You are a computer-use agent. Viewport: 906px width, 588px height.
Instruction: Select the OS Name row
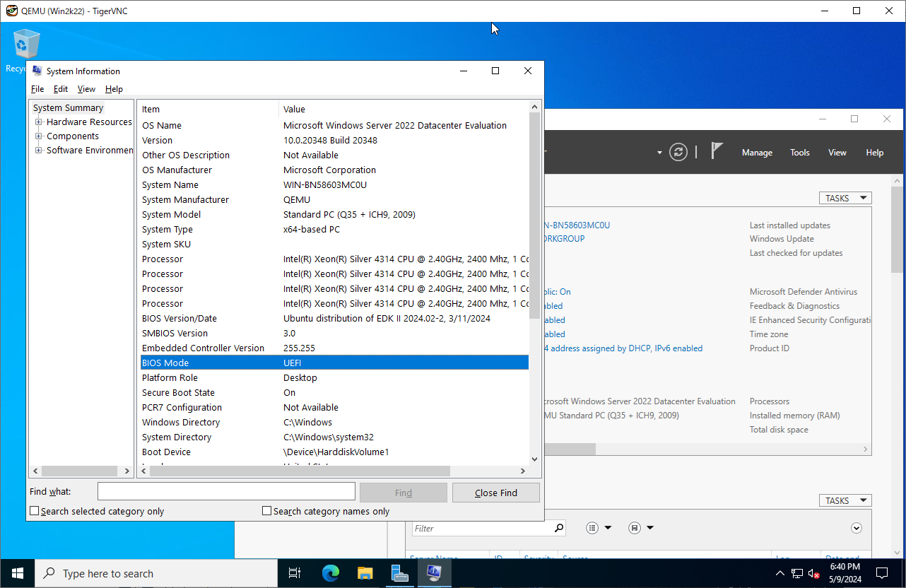pos(334,125)
